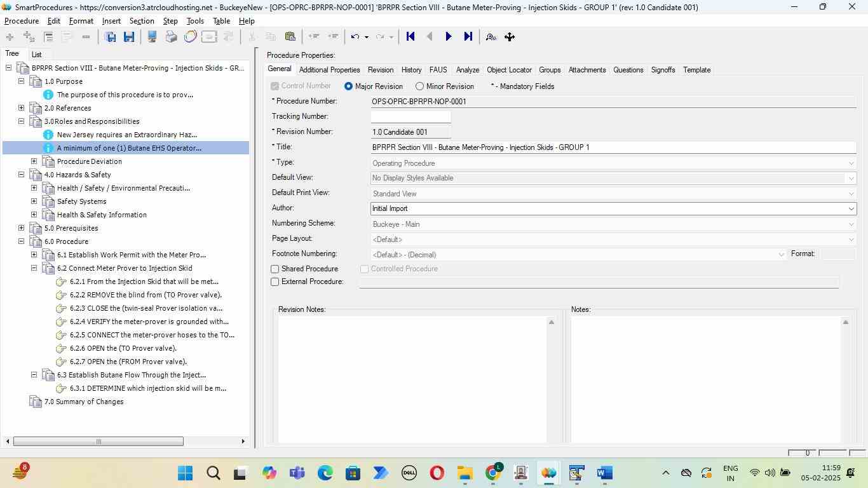Select '6.2.5 CONNECT the meter-prover hoses' step

coord(152,335)
